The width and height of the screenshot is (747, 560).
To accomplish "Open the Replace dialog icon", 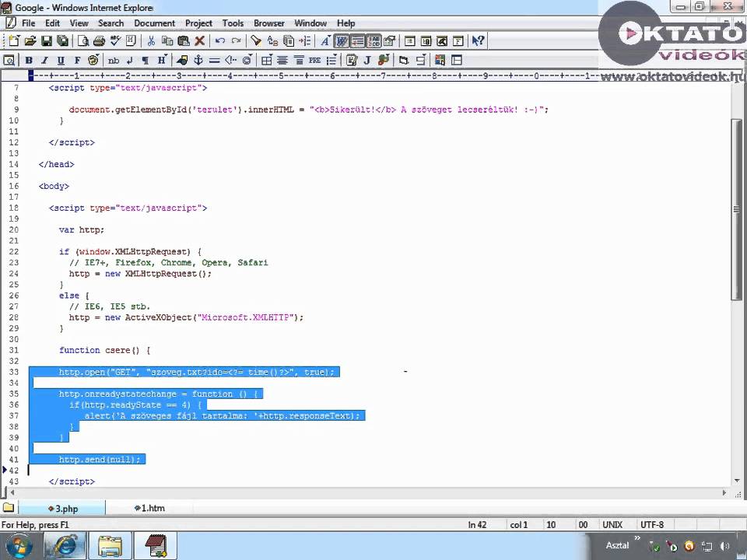I will click(272, 41).
